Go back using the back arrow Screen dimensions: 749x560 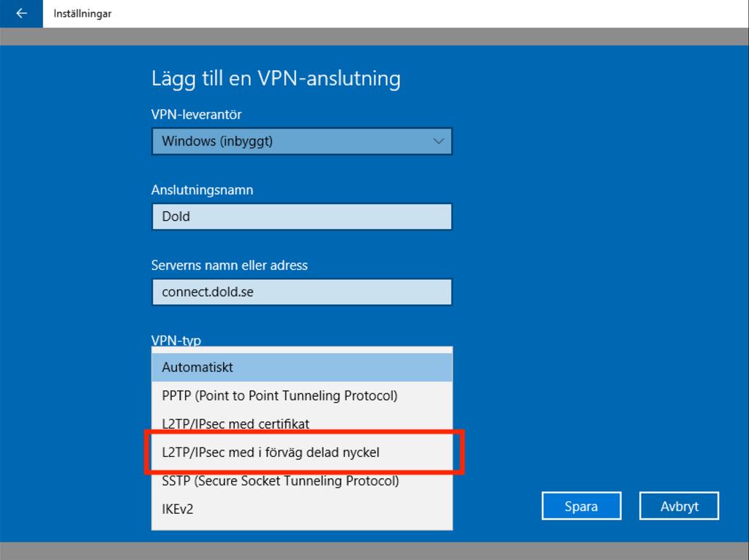click(x=21, y=13)
